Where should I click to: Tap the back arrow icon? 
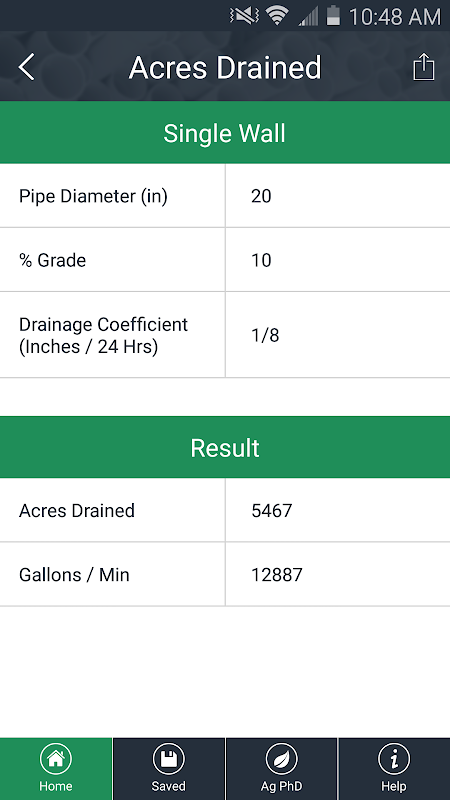coord(27,67)
